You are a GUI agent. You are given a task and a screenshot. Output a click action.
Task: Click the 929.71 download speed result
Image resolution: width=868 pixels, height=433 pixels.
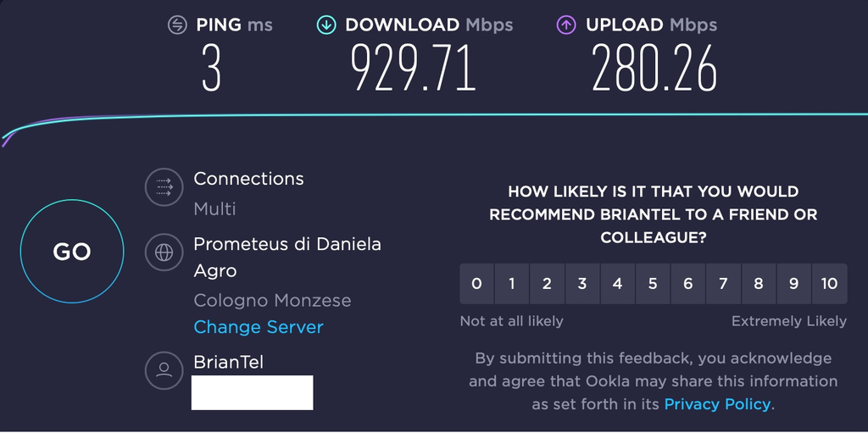[x=414, y=68]
